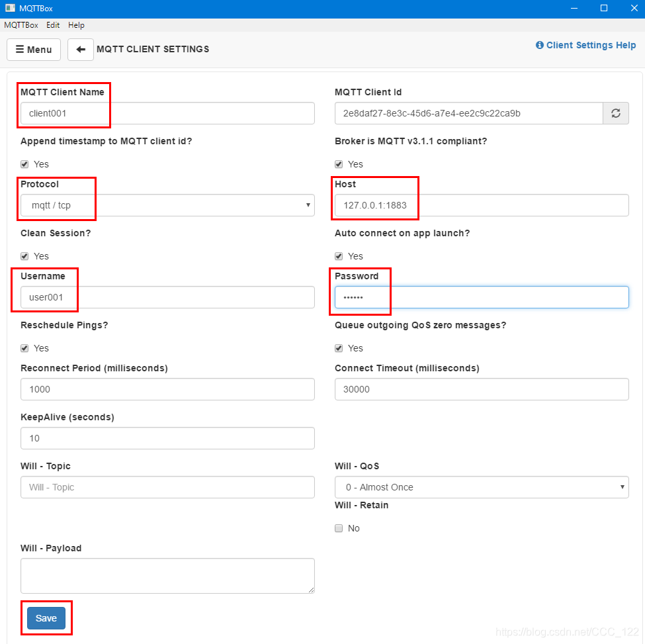Click the MQTTBox app icon in title bar
This screenshot has width=645, height=644.
10,8
